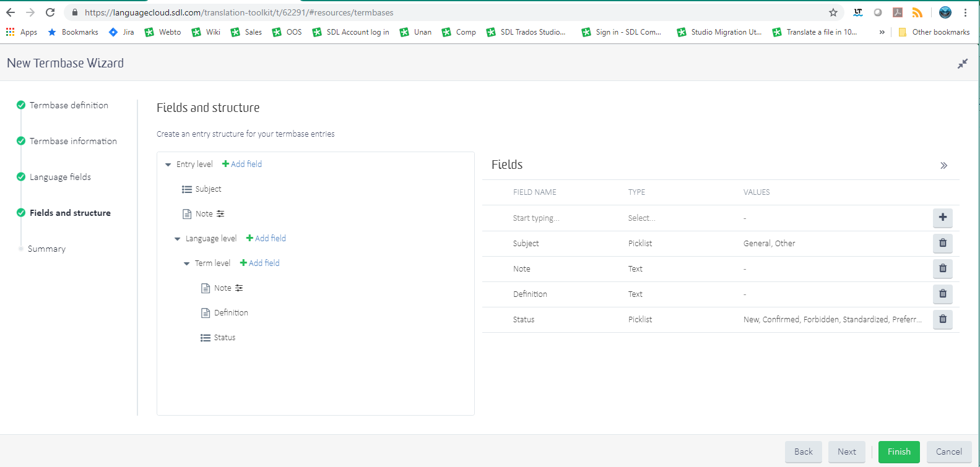Delete the Definition field with trash icon
This screenshot has height=467, width=980.
pyautogui.click(x=942, y=294)
